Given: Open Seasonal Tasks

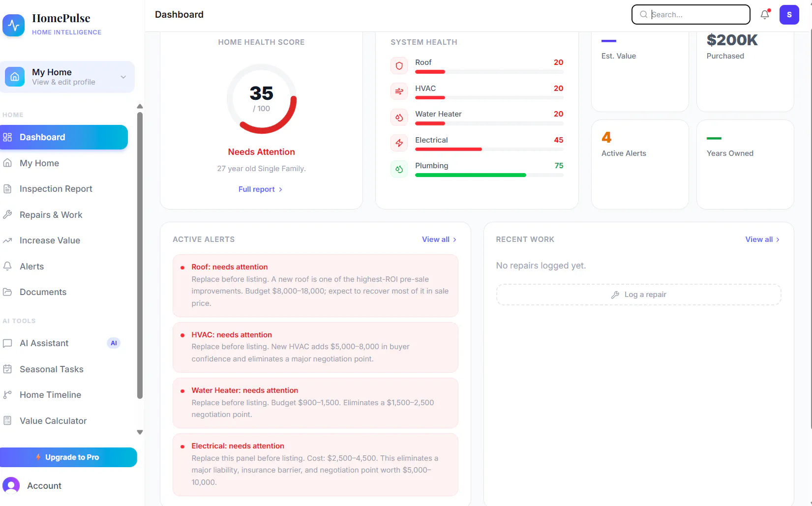Looking at the screenshot, I should tap(64, 369).
